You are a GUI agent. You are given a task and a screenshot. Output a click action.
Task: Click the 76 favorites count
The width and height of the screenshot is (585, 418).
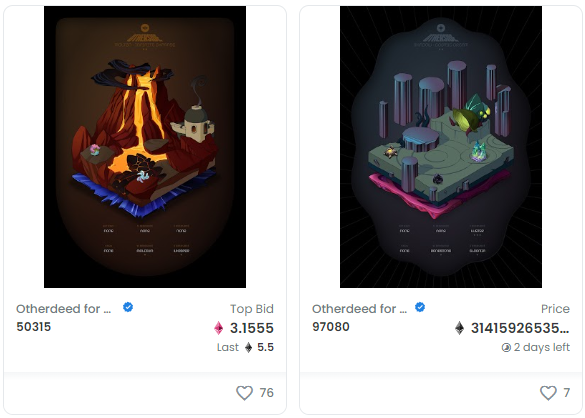point(266,393)
